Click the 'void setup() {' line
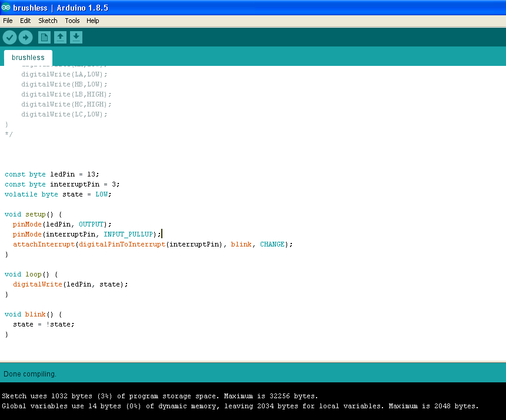Image resolution: width=506 pixels, height=420 pixels. pos(33,214)
